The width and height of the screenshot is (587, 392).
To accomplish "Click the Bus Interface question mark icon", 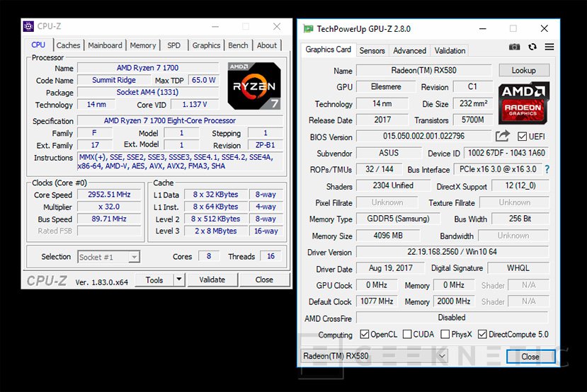I will coord(547,169).
